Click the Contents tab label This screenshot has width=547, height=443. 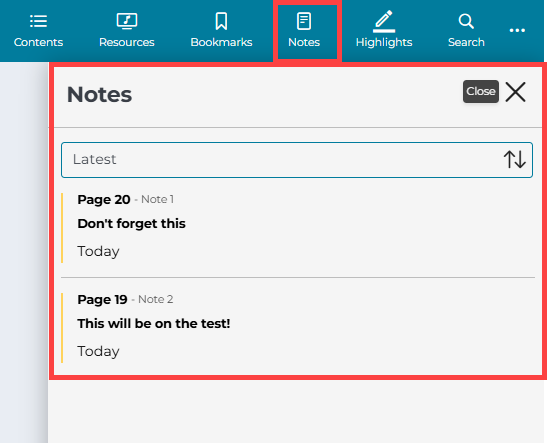pyautogui.click(x=38, y=42)
